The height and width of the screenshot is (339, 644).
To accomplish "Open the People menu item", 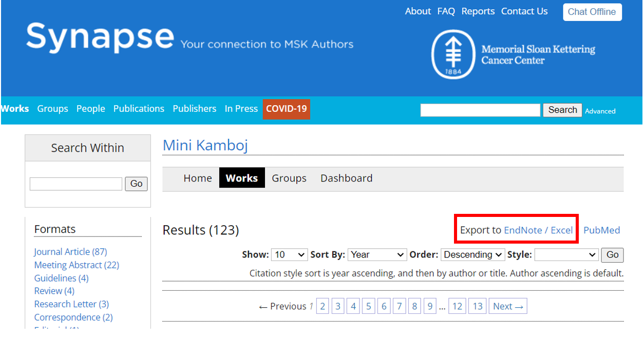I will [90, 109].
